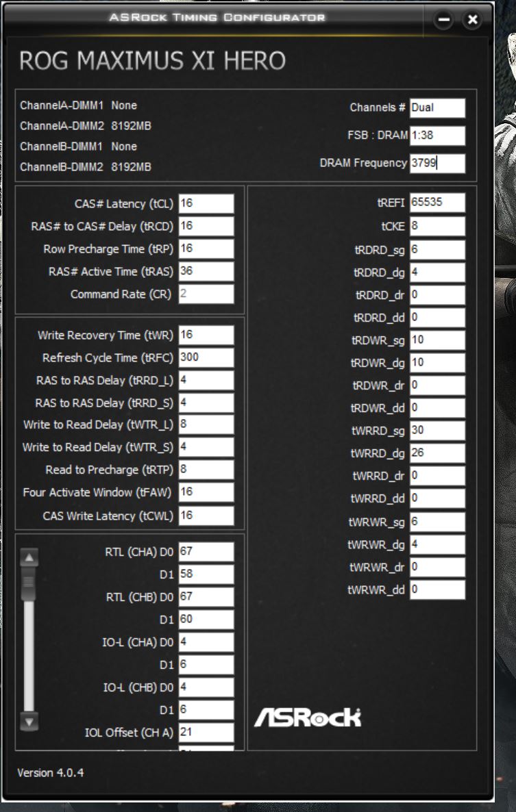
Task: Select the RAS# to CAS# Delay (tRCD) field
Action: tap(206, 227)
